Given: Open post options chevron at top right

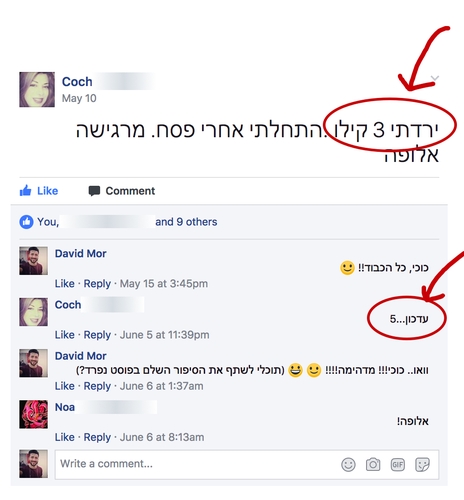Looking at the screenshot, I should click(x=435, y=78).
